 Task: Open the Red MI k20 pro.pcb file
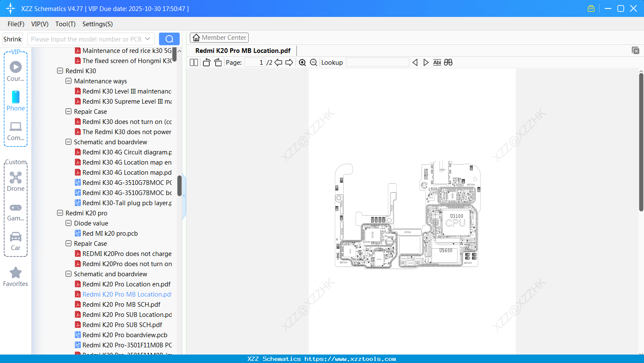point(110,234)
